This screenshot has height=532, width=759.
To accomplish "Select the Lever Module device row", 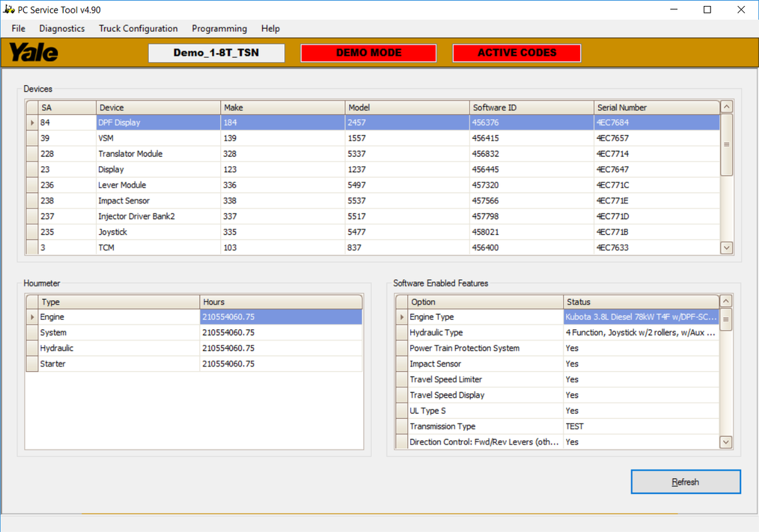I will tap(373, 185).
